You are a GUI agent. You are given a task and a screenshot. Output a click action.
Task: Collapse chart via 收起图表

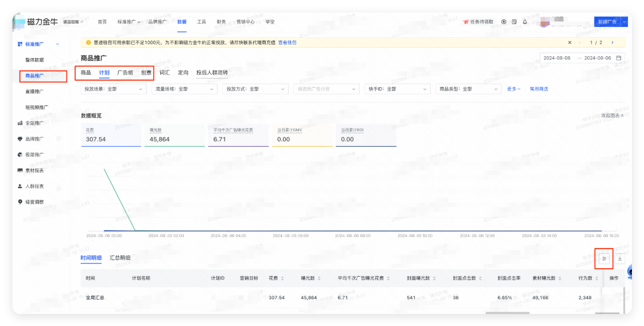click(612, 116)
